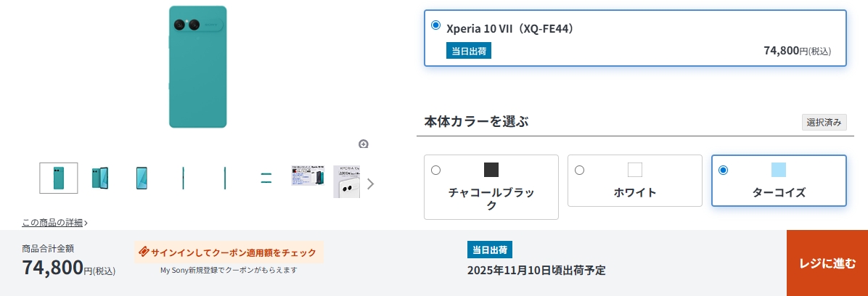Choose the チャコールブラック color radio button
The height and width of the screenshot is (296, 868).
point(435,170)
